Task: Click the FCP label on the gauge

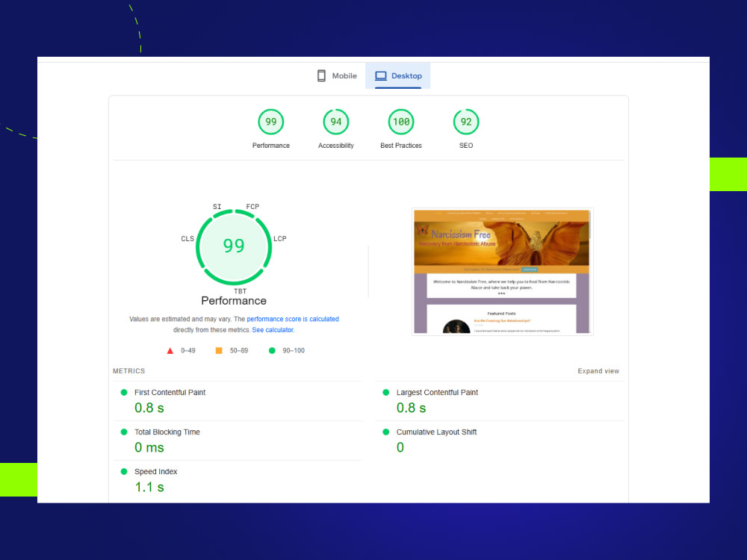Action: [252, 207]
